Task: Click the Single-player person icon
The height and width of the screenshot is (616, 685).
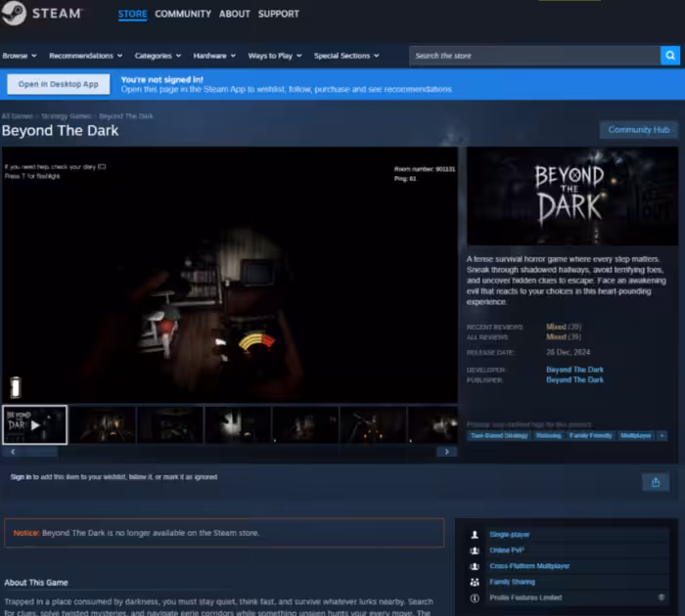Action: pyautogui.click(x=475, y=535)
